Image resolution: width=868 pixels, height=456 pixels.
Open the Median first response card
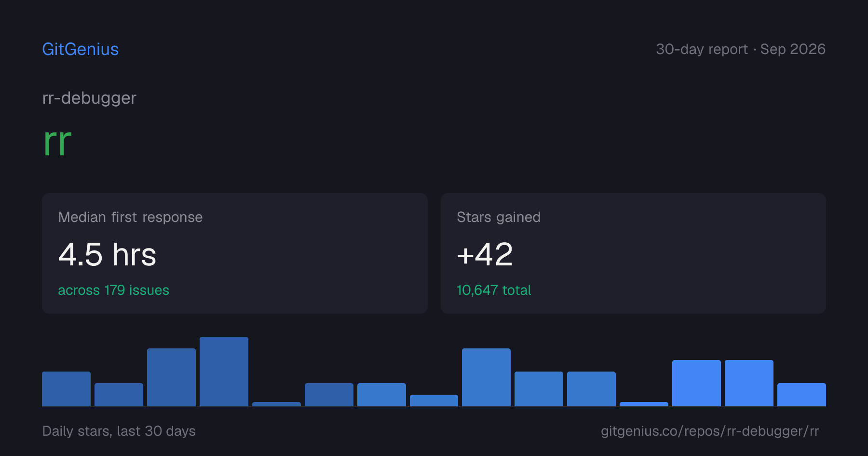tap(235, 253)
